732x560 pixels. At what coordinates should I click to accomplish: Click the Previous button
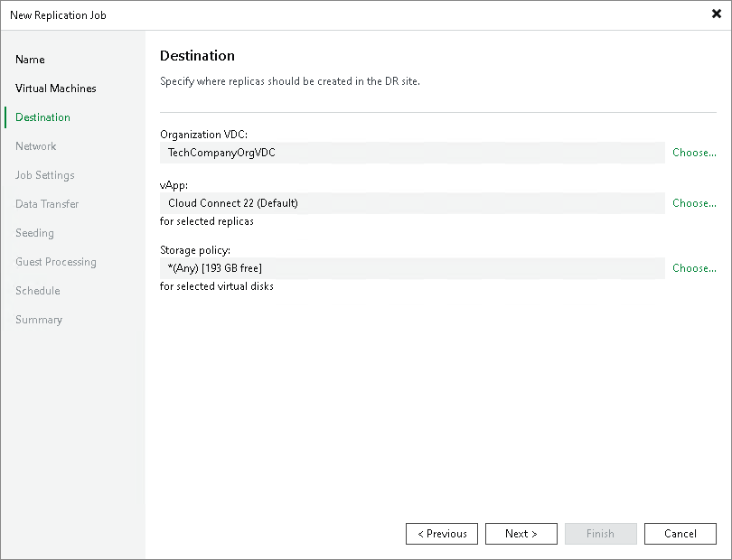point(441,533)
